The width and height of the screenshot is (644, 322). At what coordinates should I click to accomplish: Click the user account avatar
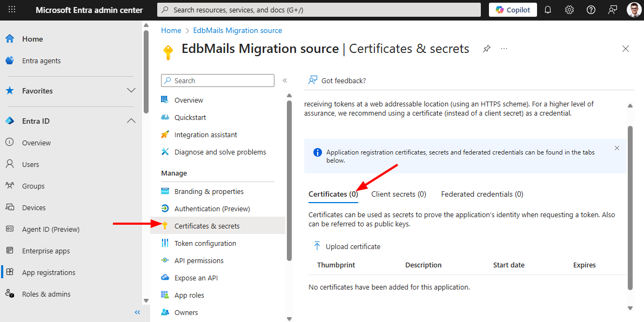[x=634, y=10]
